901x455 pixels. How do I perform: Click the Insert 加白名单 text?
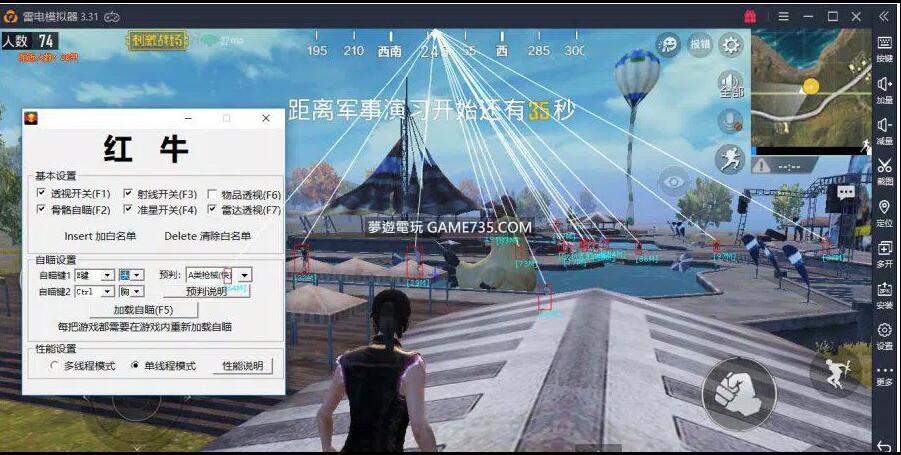pyautogui.click(x=101, y=236)
